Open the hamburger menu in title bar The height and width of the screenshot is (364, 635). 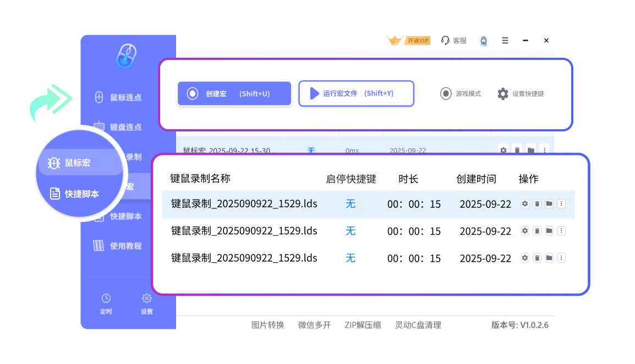click(x=505, y=41)
